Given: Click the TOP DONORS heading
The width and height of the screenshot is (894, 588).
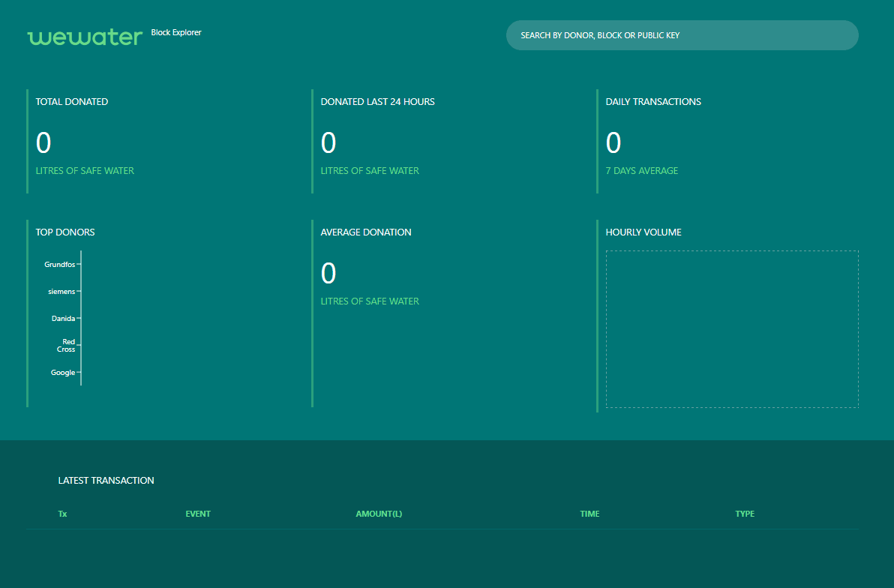Looking at the screenshot, I should (65, 232).
